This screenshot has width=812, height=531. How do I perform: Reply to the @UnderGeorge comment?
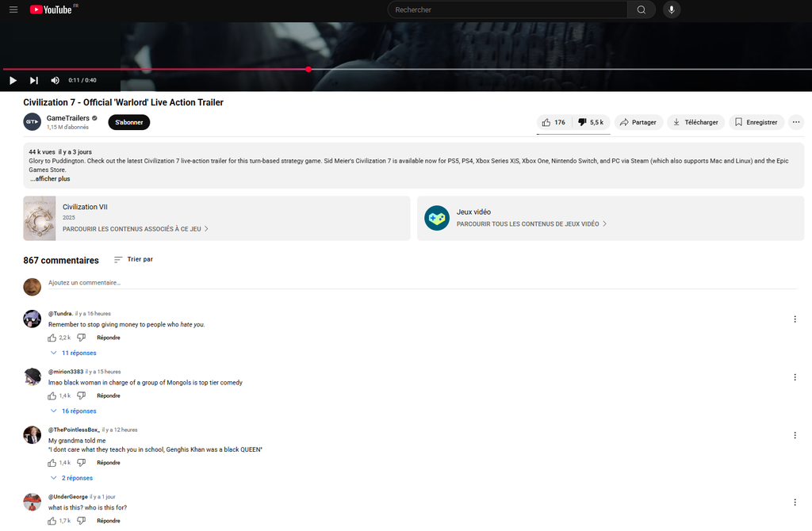[108, 521]
